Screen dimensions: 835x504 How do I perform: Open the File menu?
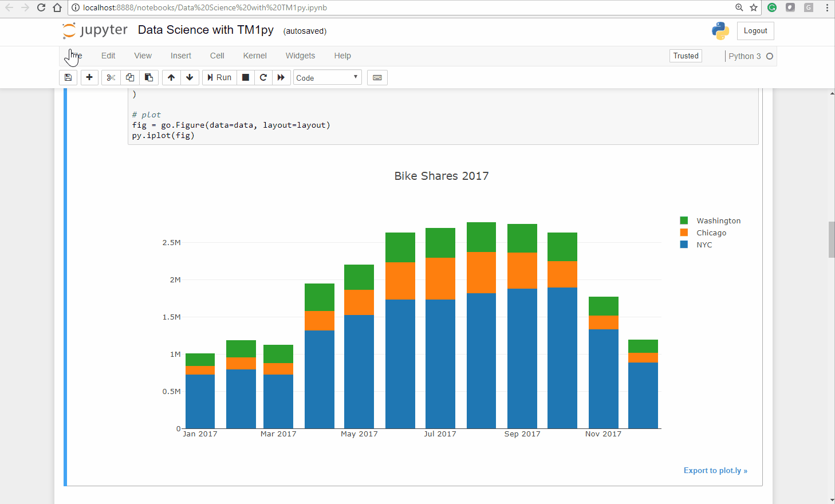[74, 56]
